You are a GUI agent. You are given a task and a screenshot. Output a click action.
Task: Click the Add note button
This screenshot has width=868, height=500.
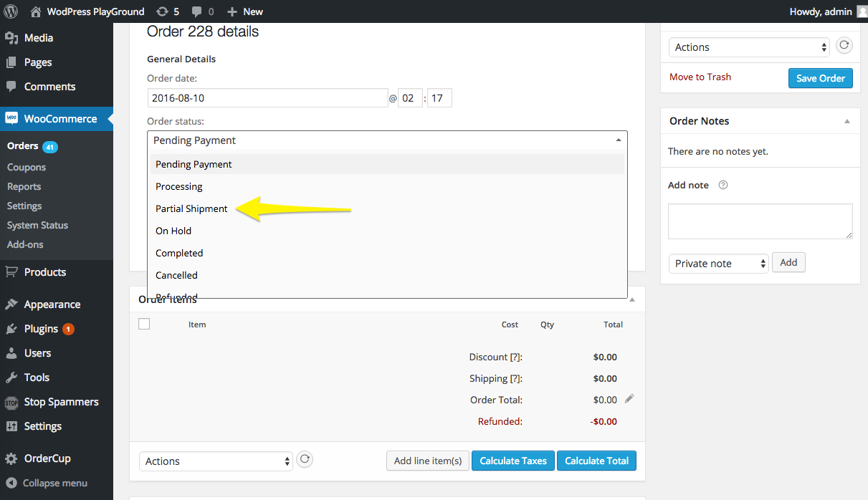coord(788,263)
